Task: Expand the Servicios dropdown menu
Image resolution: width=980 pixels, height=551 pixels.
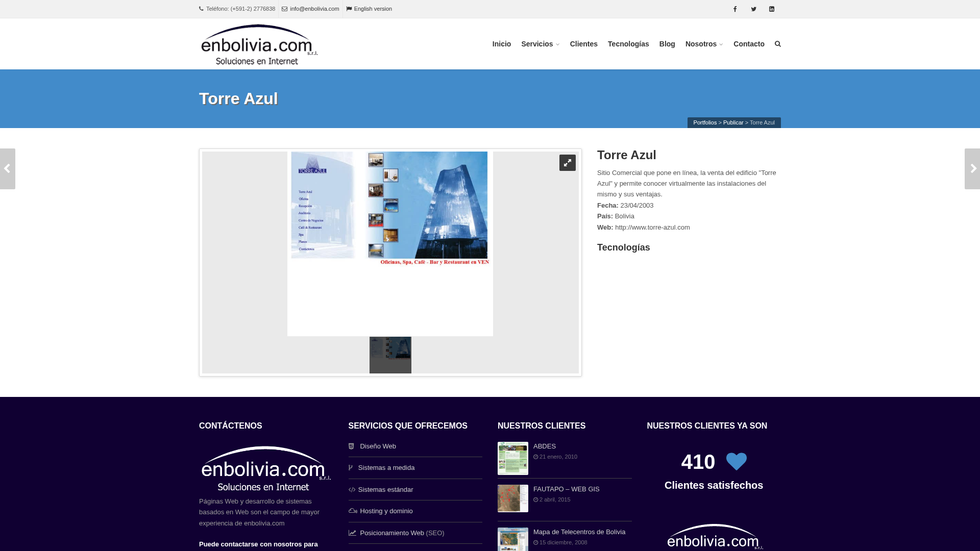Action: pos(537,44)
